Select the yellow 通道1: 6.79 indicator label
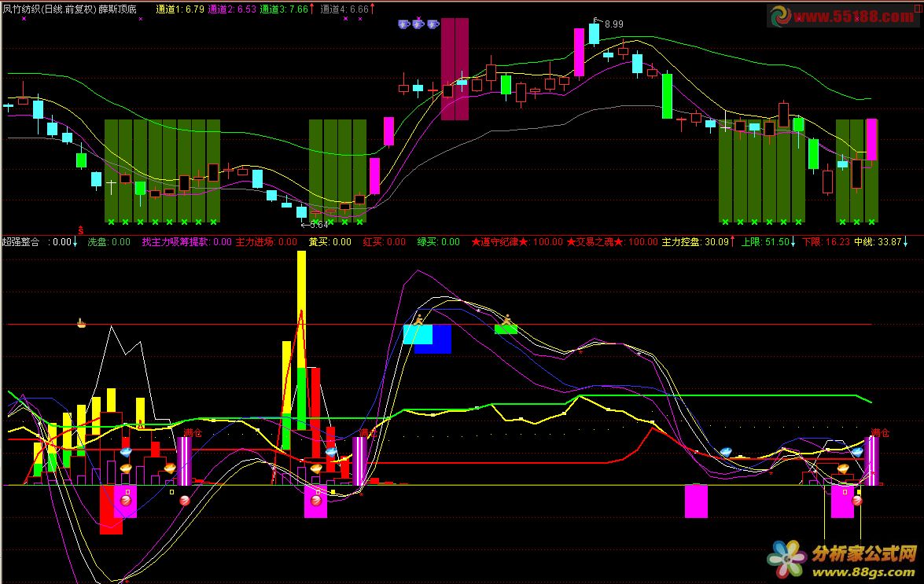Screen dimensions: 924x584 click(x=180, y=9)
